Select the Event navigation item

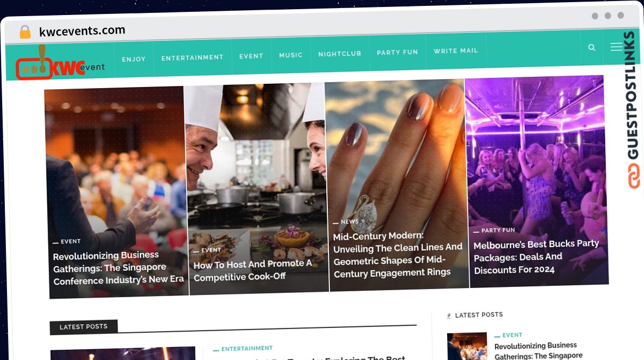251,56
